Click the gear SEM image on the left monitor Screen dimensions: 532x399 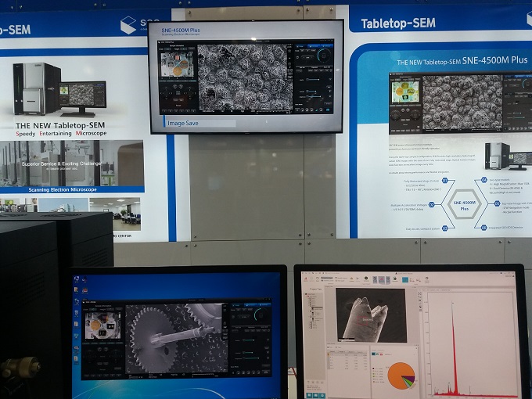(x=177, y=338)
